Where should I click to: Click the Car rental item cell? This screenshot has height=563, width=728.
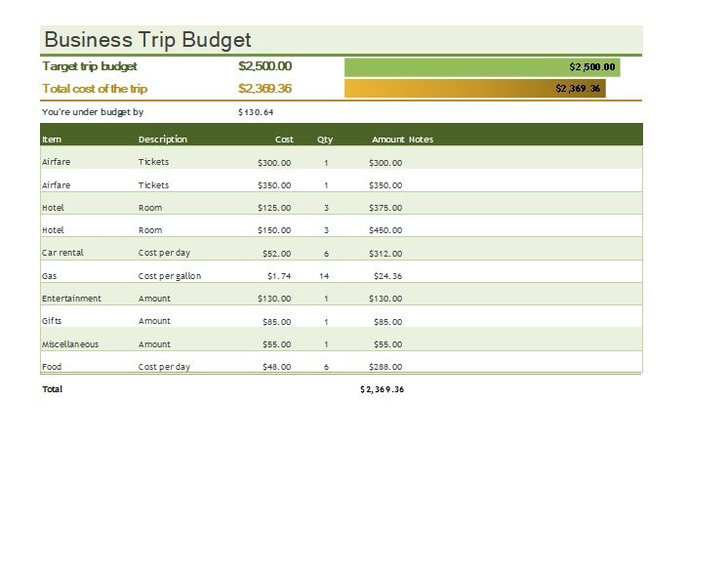point(62,253)
